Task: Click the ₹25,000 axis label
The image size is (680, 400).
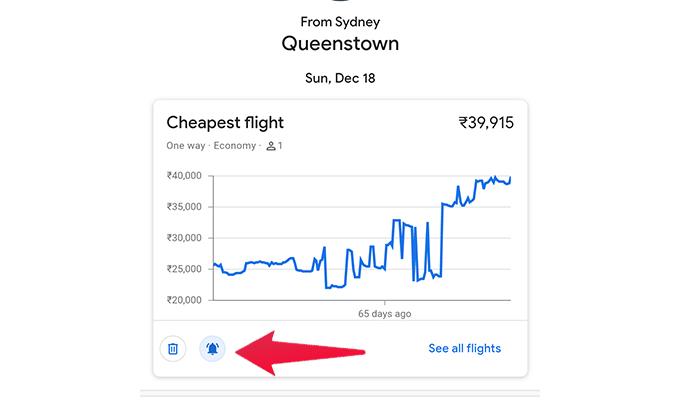Action: pos(184,269)
